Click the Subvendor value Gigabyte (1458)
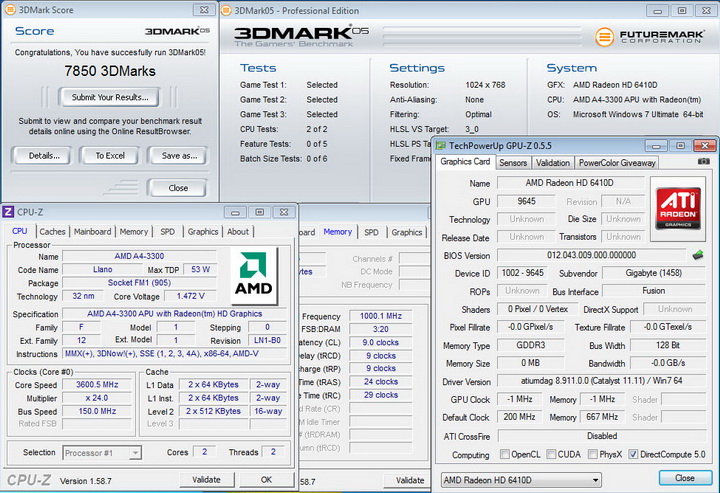Image resolution: width=720 pixels, height=493 pixels. click(653, 273)
